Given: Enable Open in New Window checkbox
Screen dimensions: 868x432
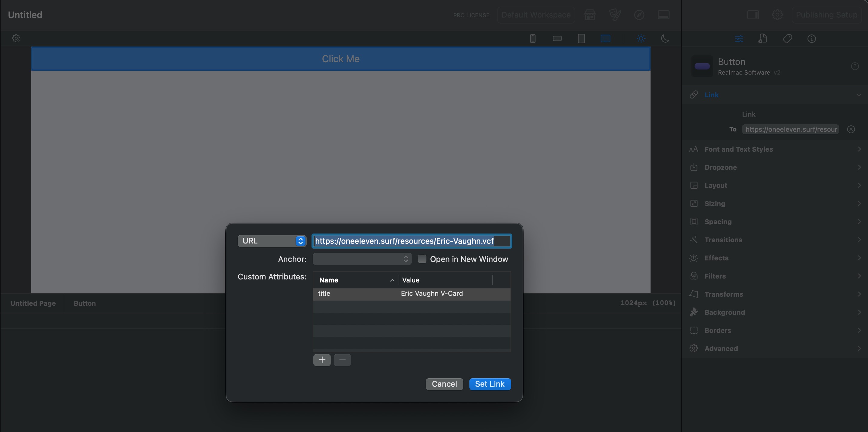Looking at the screenshot, I should point(422,259).
